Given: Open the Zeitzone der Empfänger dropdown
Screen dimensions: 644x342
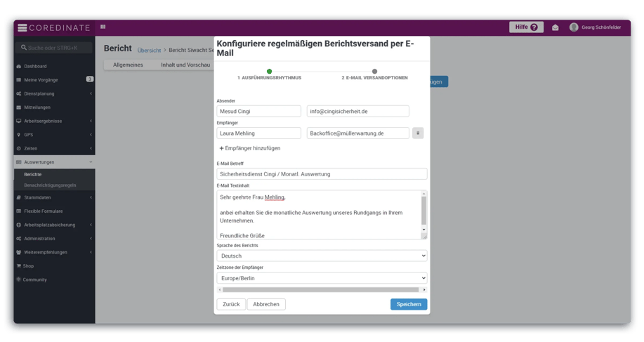Looking at the screenshot, I should coord(322,278).
